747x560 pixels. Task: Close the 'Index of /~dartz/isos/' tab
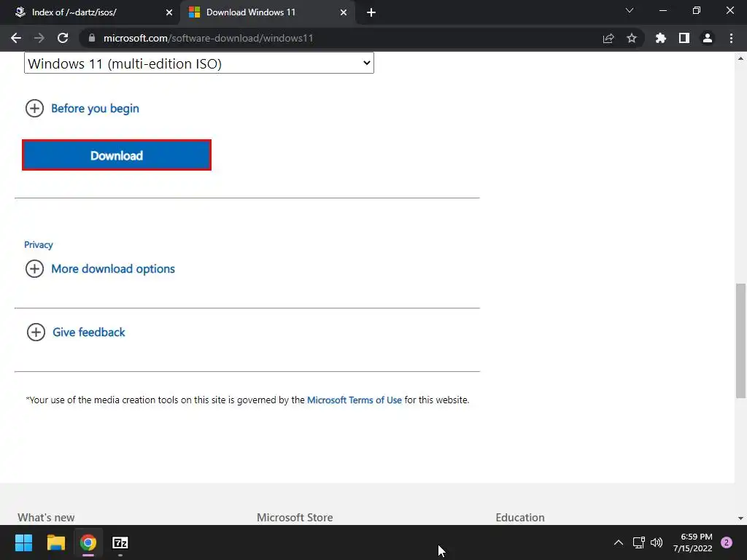click(169, 12)
